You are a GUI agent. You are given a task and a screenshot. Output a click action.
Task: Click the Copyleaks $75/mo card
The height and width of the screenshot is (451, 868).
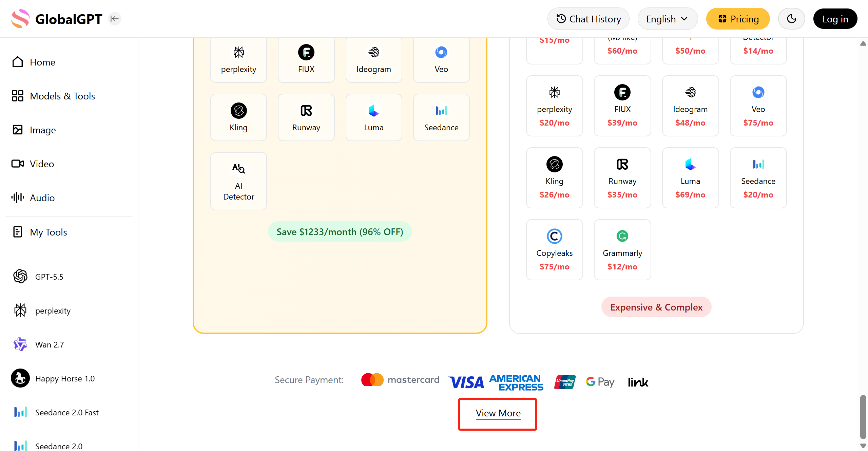pos(554,250)
